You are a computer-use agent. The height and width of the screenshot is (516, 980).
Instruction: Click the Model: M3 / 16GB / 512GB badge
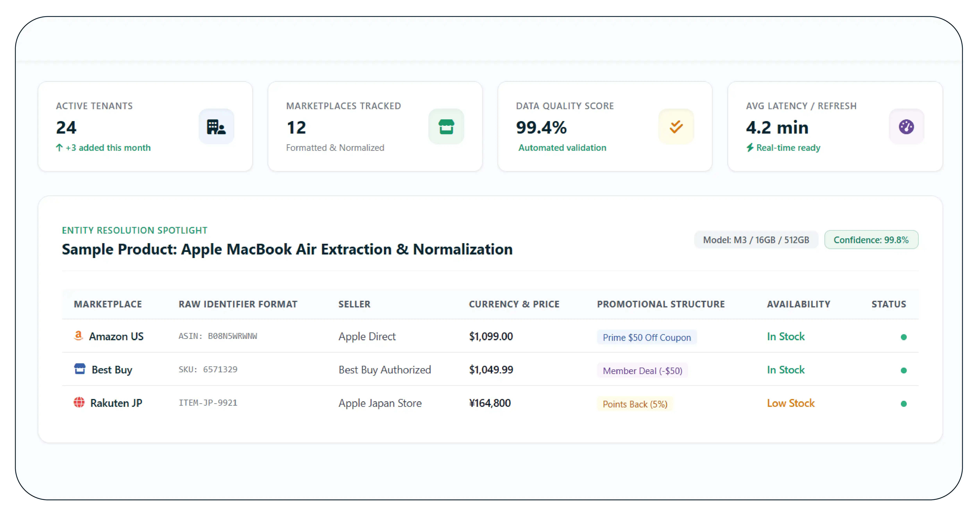click(756, 240)
